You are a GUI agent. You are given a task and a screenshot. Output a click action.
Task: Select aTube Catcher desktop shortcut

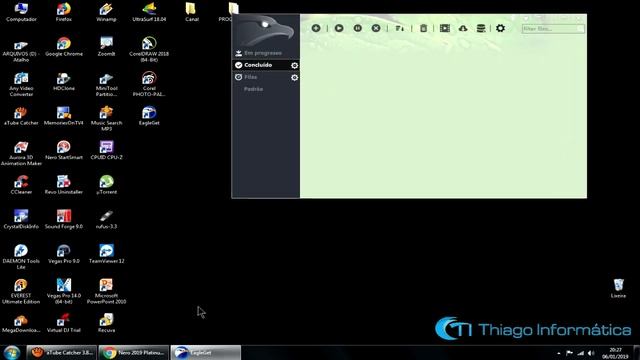pos(21,116)
